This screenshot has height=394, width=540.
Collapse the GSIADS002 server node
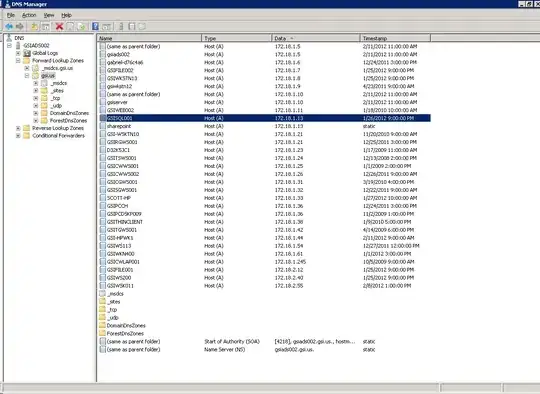coord(9,45)
